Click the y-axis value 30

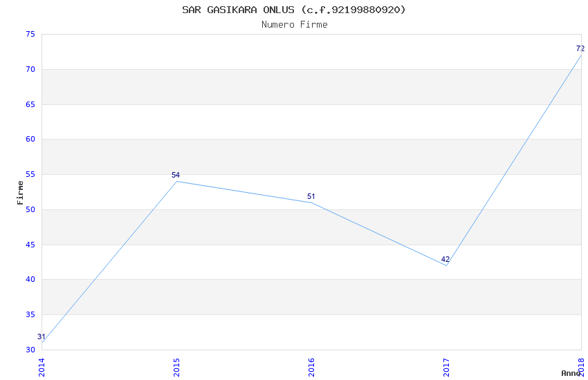click(30, 350)
